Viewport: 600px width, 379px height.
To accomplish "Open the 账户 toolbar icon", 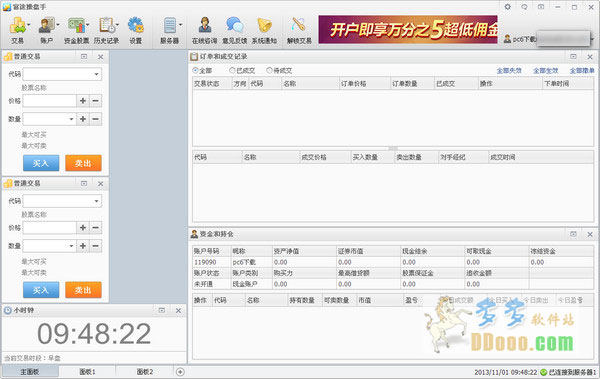I will tap(46, 26).
